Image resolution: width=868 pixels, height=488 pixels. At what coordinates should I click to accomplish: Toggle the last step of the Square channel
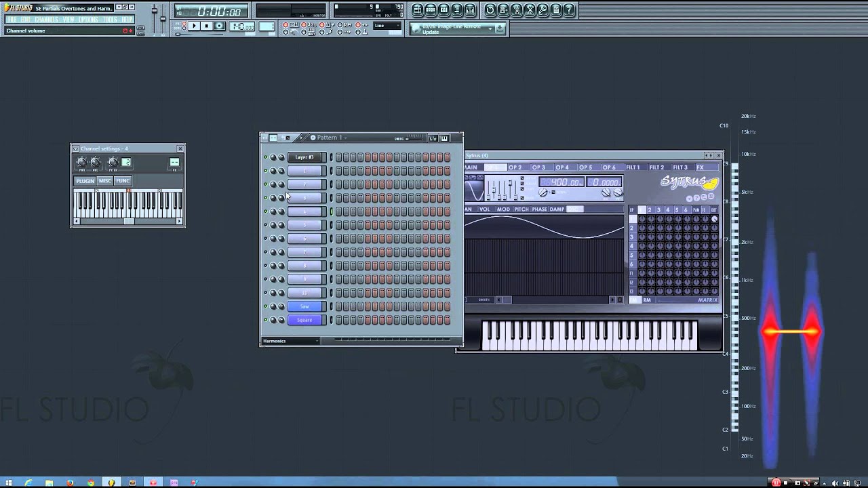click(x=447, y=320)
